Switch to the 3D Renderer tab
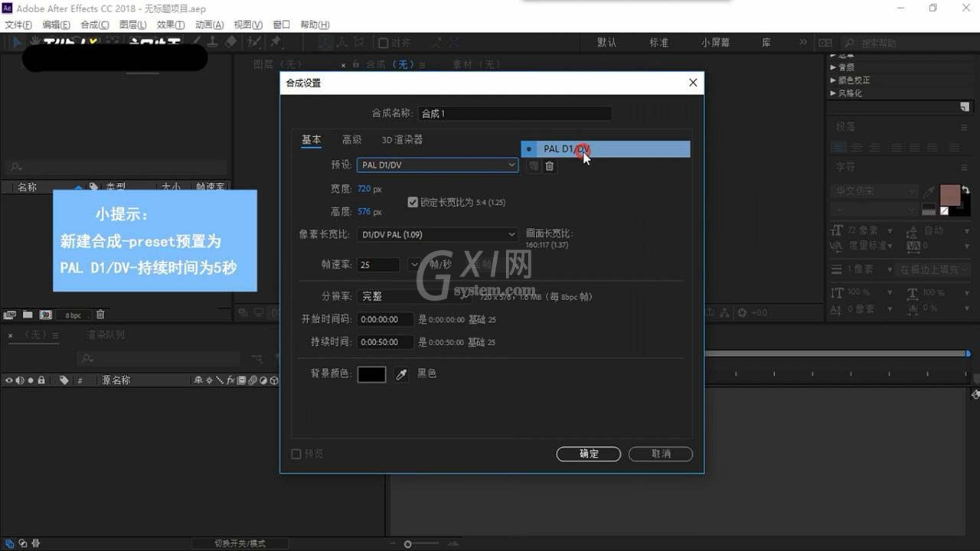980x551 pixels. click(x=402, y=140)
